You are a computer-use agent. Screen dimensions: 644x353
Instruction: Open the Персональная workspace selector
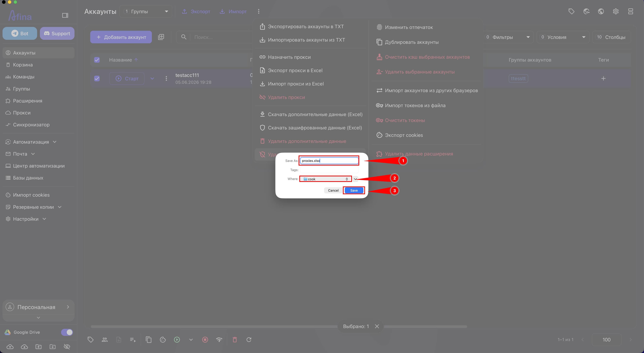(x=38, y=307)
